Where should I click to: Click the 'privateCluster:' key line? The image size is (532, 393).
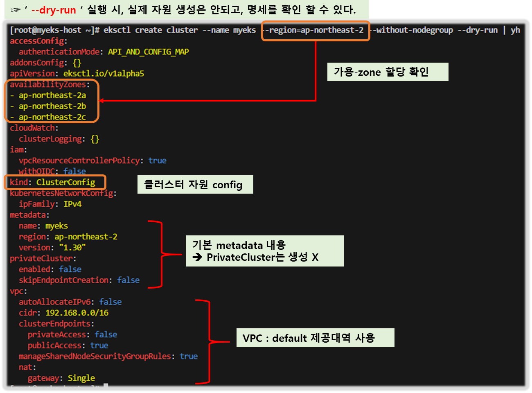coord(43,258)
